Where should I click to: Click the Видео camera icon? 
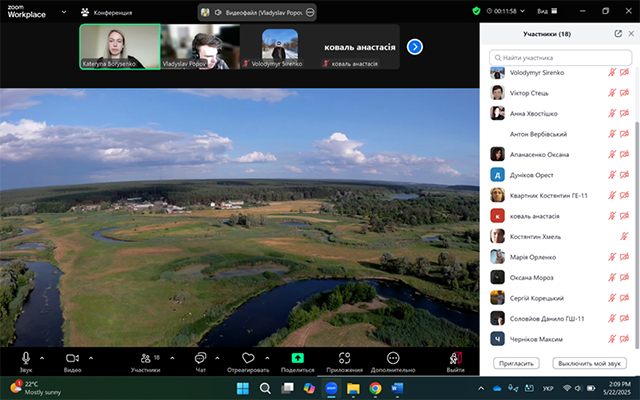(72, 357)
